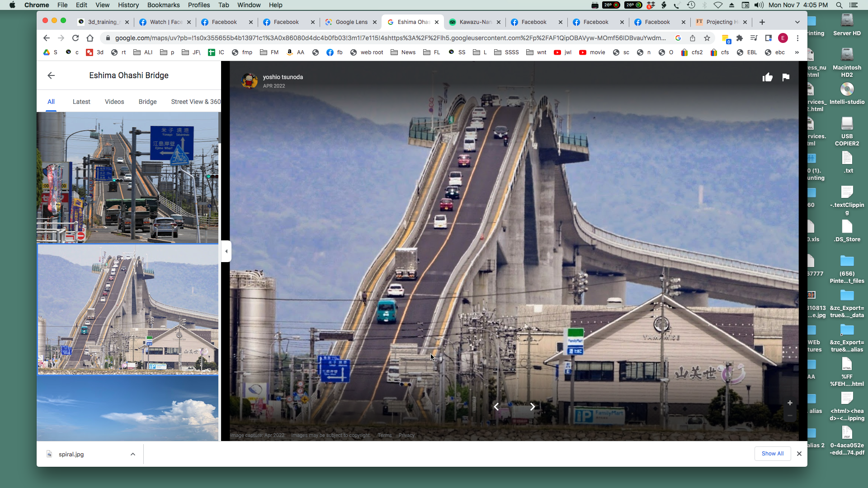Open spiral.jpg download options chevron

click(133, 454)
